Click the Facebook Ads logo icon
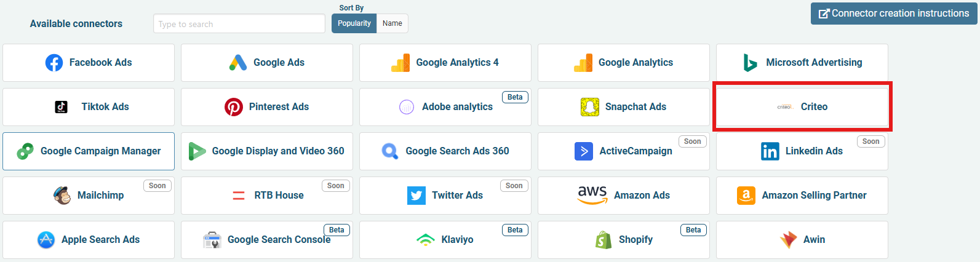The height and width of the screenshot is (262, 980). point(54,63)
